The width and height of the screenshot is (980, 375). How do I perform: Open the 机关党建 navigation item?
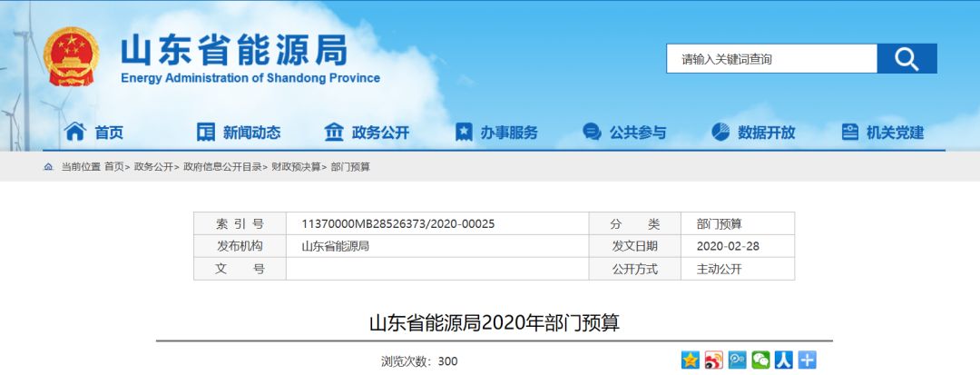tap(883, 133)
